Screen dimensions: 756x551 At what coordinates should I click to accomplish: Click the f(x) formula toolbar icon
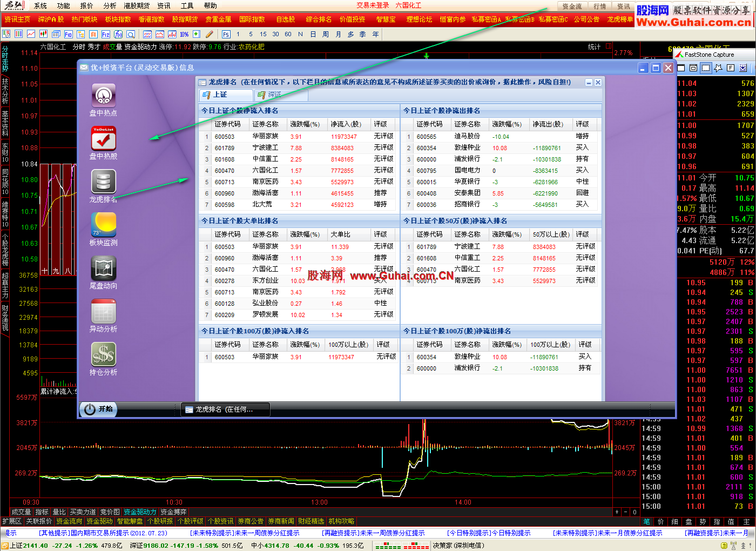pyautogui.click(x=118, y=34)
